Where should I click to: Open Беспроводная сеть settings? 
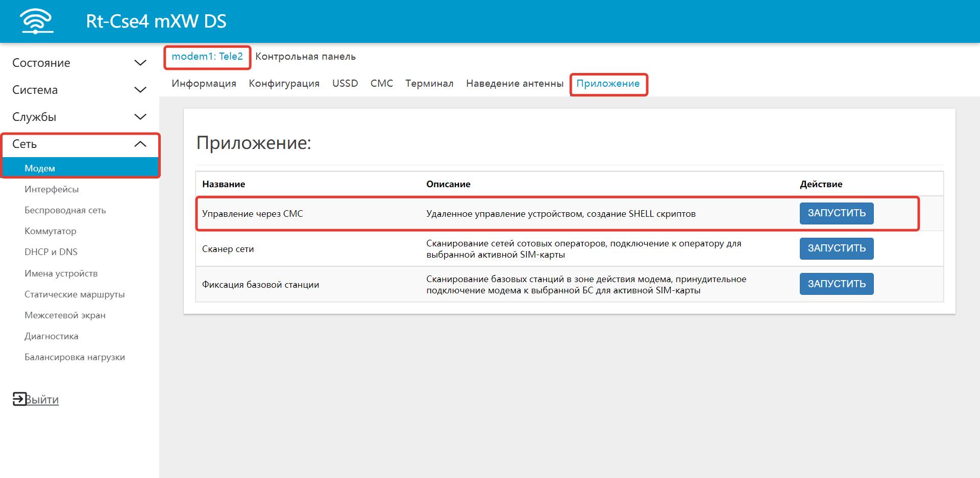pos(65,210)
